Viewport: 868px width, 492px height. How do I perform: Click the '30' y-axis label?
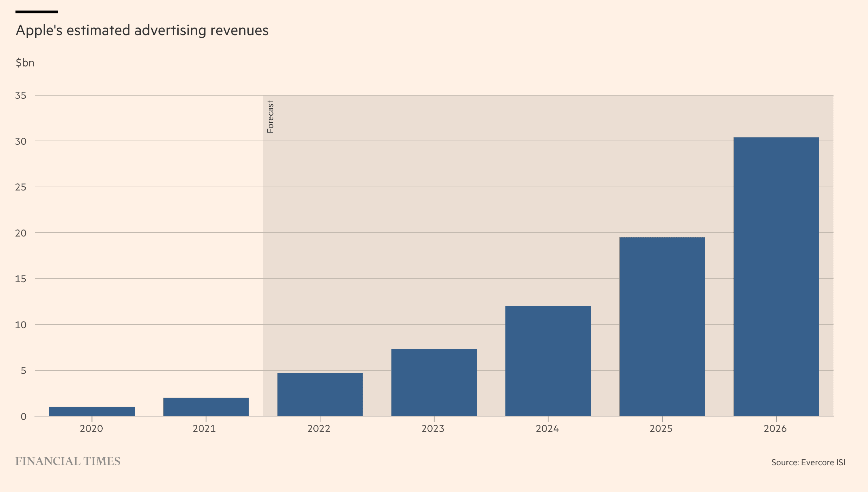[21, 141]
